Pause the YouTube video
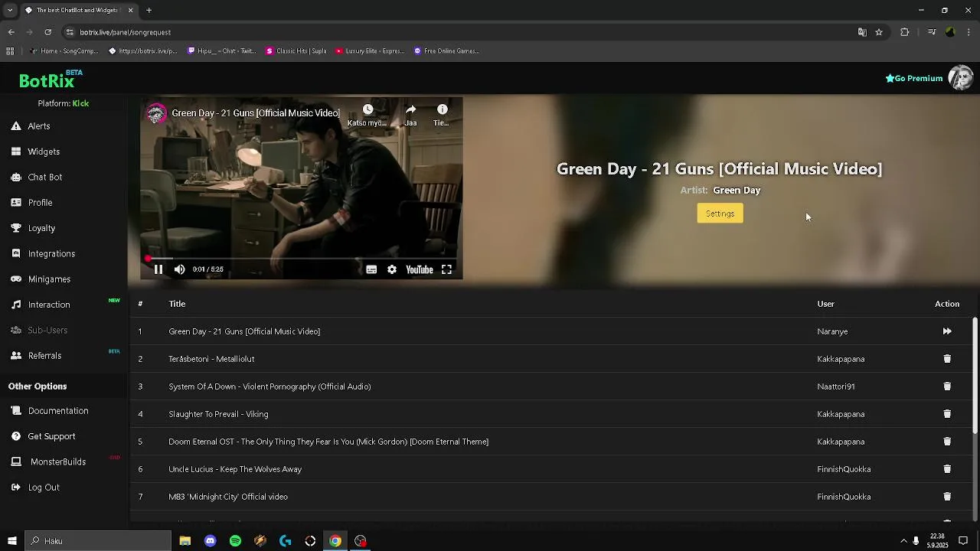This screenshot has height=551, width=980. [158, 269]
